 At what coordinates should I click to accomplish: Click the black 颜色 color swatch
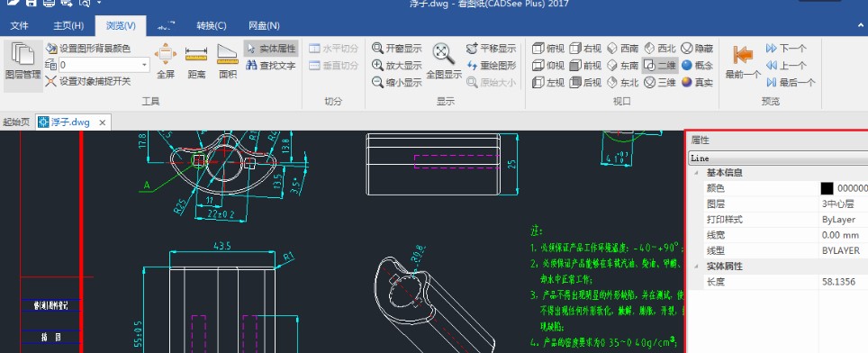click(827, 189)
